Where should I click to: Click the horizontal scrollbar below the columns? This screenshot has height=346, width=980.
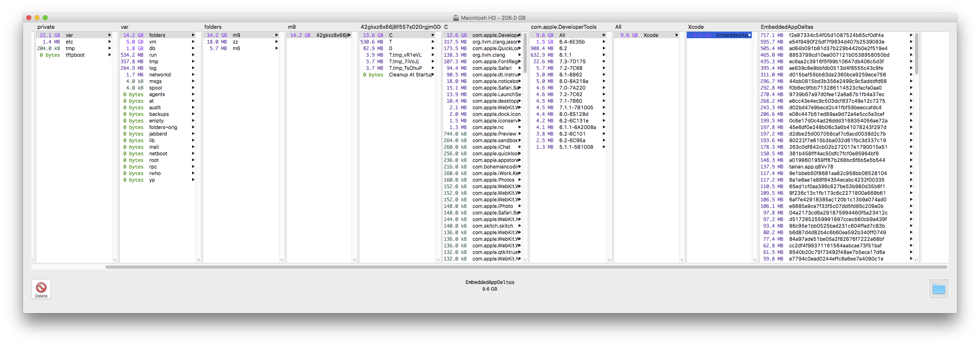[x=526, y=267]
